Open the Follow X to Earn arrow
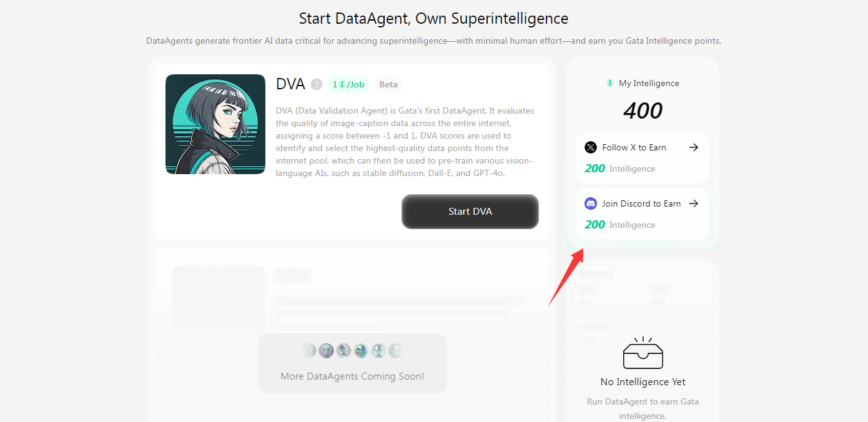 694,147
